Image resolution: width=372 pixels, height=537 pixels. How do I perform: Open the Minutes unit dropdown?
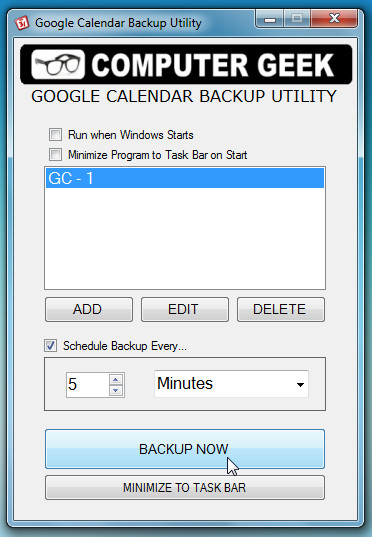point(231,384)
